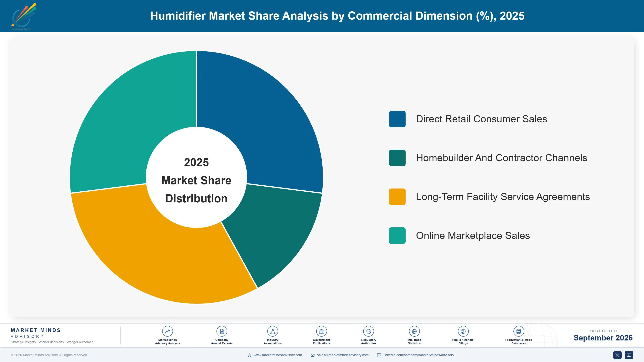Open linkedin.com/company/market-minds-advisory link
Viewport: 644px width, 362px height.
coord(419,355)
